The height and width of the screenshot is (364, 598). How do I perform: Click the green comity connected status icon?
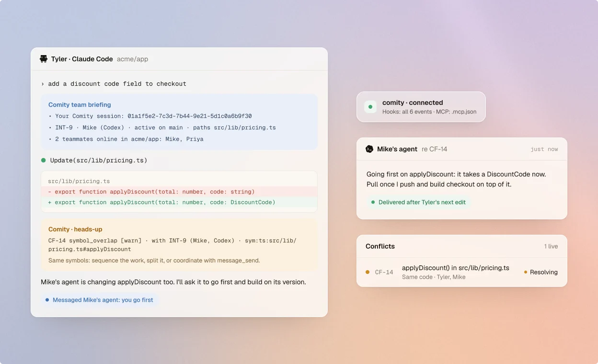coord(370,107)
